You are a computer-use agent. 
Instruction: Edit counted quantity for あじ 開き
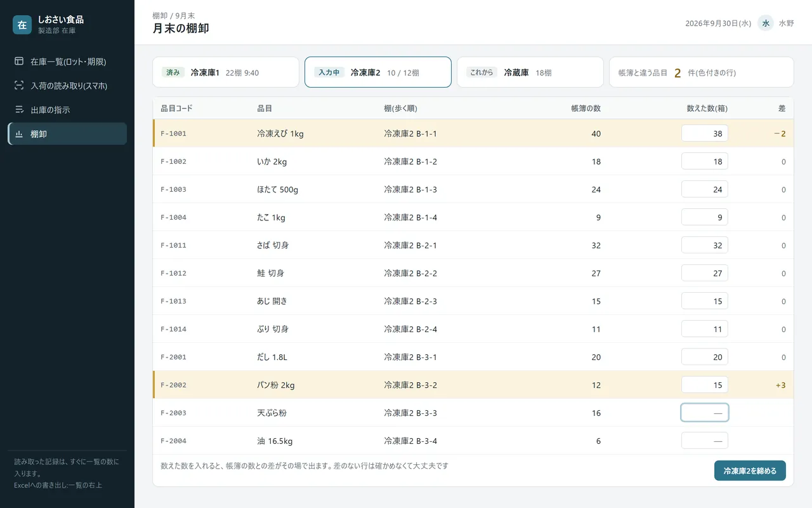(705, 301)
